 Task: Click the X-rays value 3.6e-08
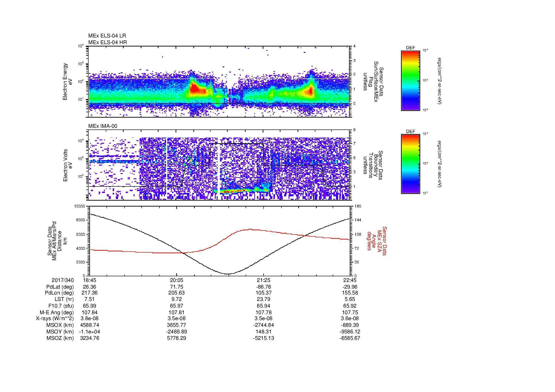pos(350,318)
